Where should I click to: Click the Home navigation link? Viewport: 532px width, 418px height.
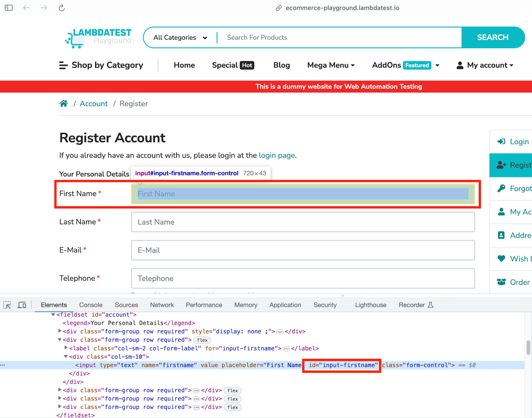tap(184, 65)
